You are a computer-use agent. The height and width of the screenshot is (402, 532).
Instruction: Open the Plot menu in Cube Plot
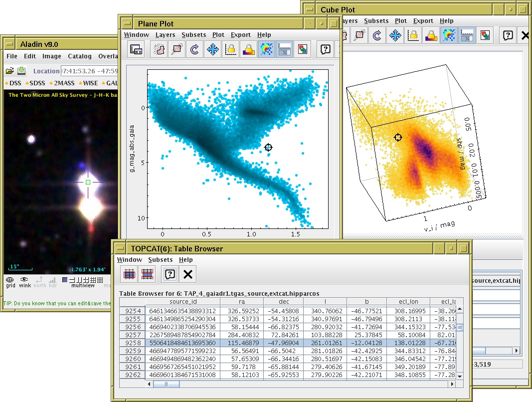coord(401,21)
